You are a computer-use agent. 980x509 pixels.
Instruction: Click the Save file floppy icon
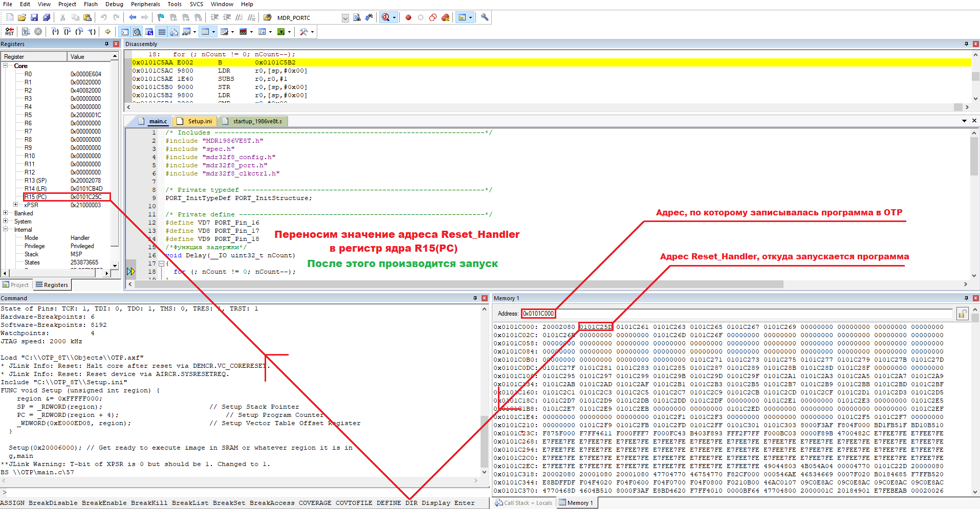34,17
